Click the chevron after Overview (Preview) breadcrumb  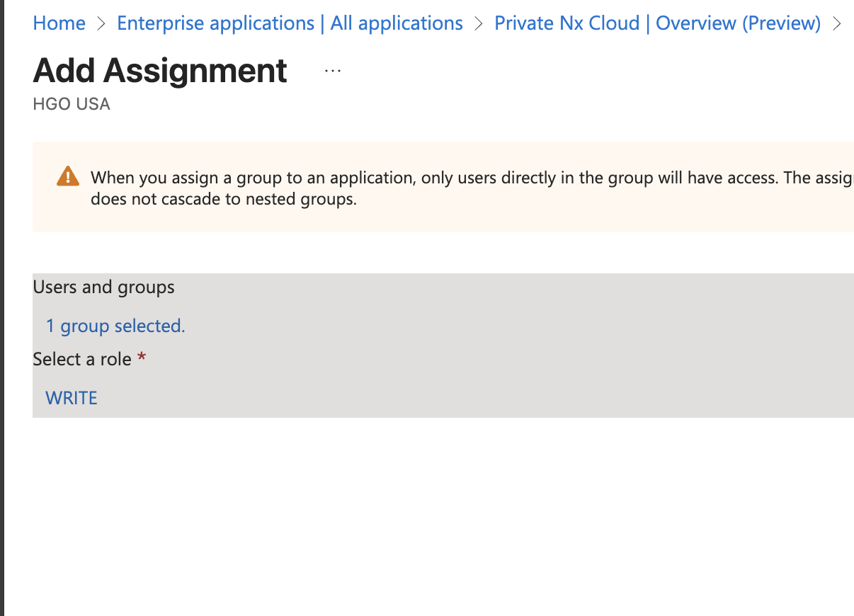(837, 23)
